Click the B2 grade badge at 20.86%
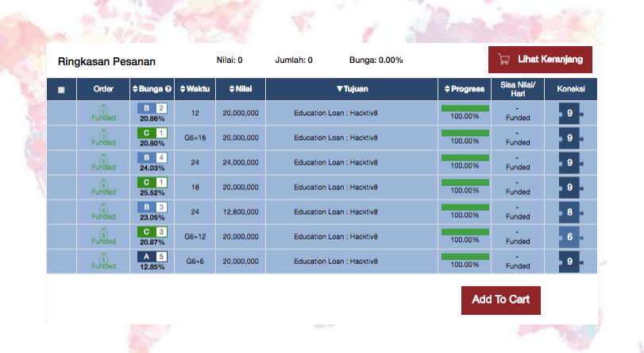 tap(152, 108)
